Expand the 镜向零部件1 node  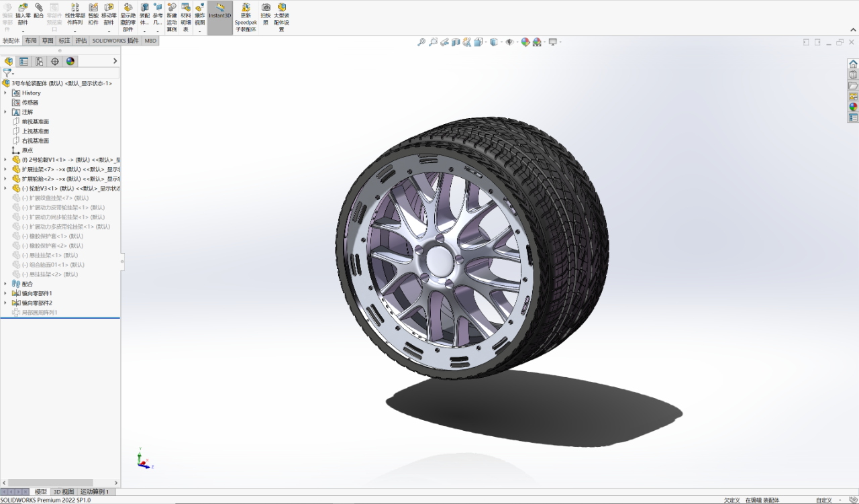[x=5, y=293]
